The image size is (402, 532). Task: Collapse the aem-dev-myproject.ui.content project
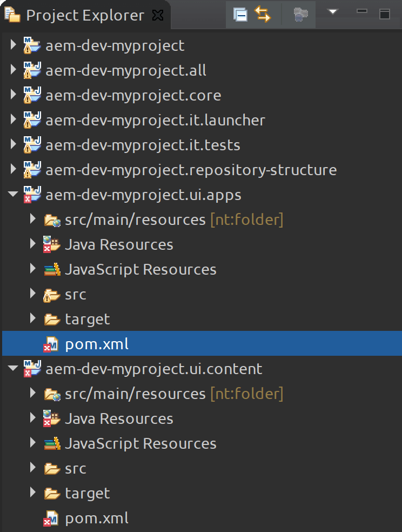[13, 368]
